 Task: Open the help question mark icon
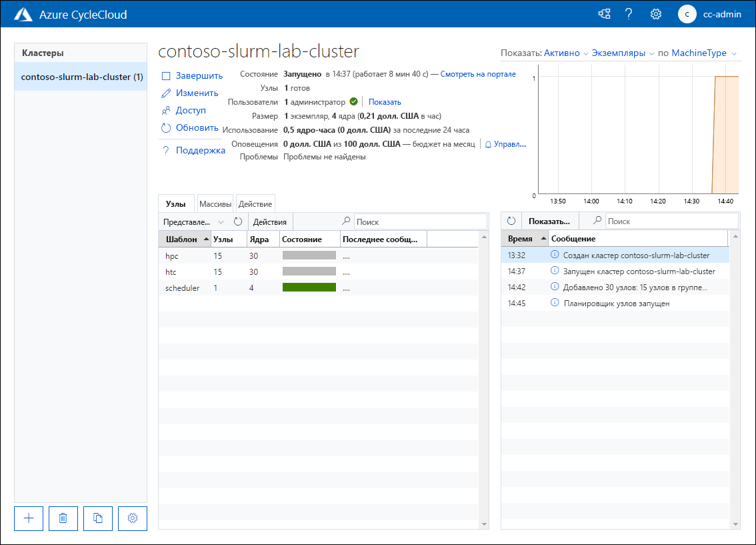pyautogui.click(x=629, y=14)
